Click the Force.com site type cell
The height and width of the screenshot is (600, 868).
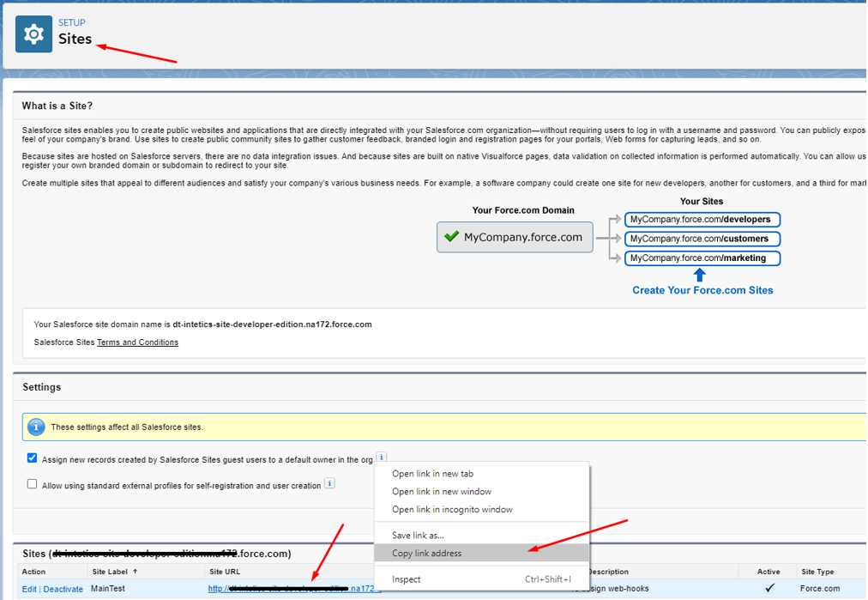click(820, 588)
